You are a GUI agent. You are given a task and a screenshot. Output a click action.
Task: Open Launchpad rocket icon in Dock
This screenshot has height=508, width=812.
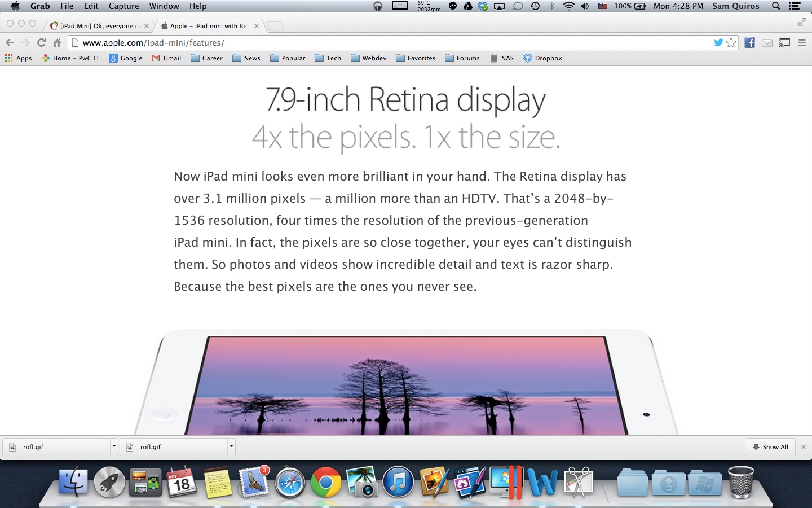coord(109,483)
